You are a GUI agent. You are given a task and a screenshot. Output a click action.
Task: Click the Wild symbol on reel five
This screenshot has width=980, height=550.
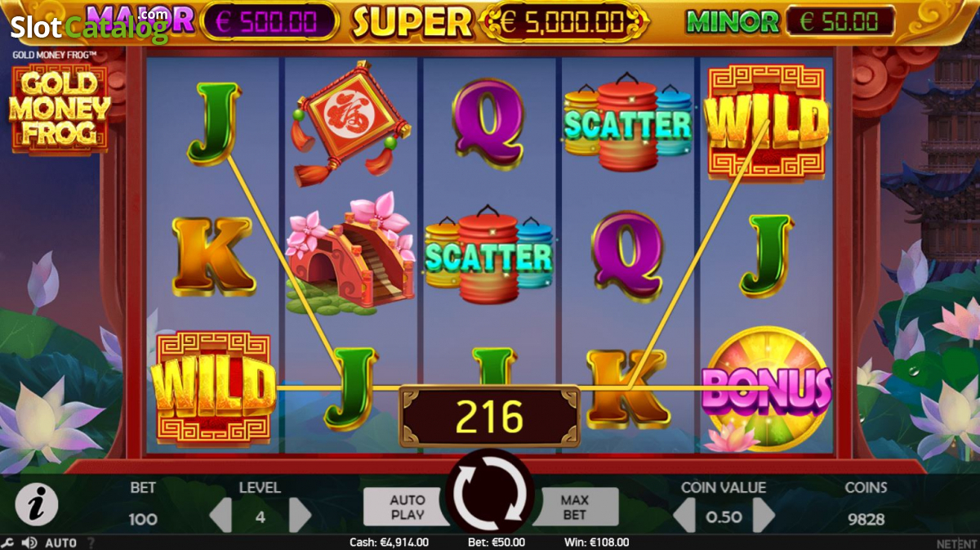(x=767, y=123)
